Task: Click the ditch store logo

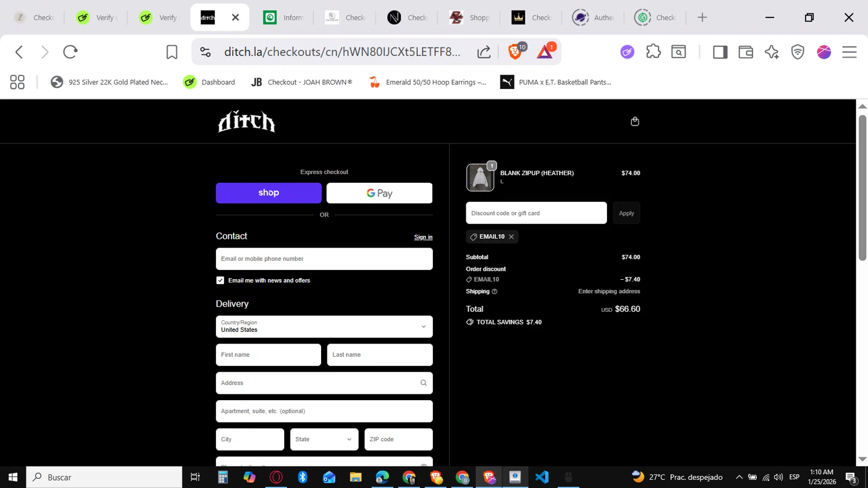Action: (247, 121)
